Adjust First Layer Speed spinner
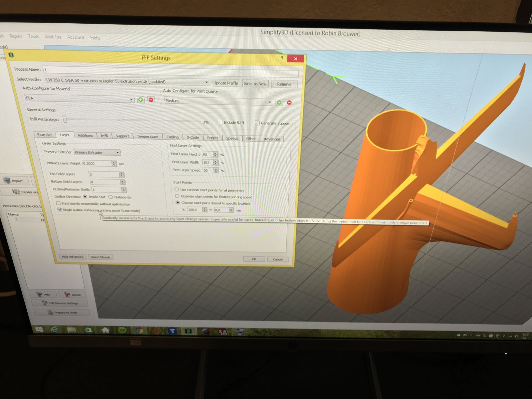 [x=216, y=170]
